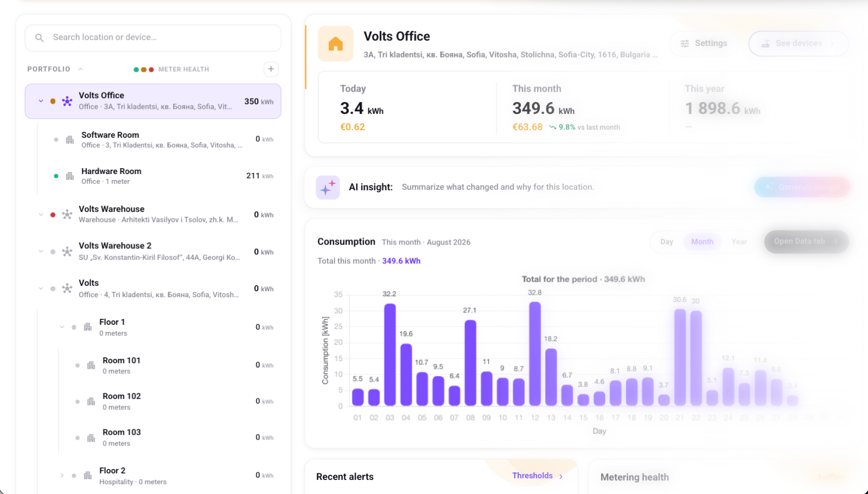The width and height of the screenshot is (868, 494).
Task: Click the orange status dot on the Volts Office row
Action: click(x=53, y=101)
